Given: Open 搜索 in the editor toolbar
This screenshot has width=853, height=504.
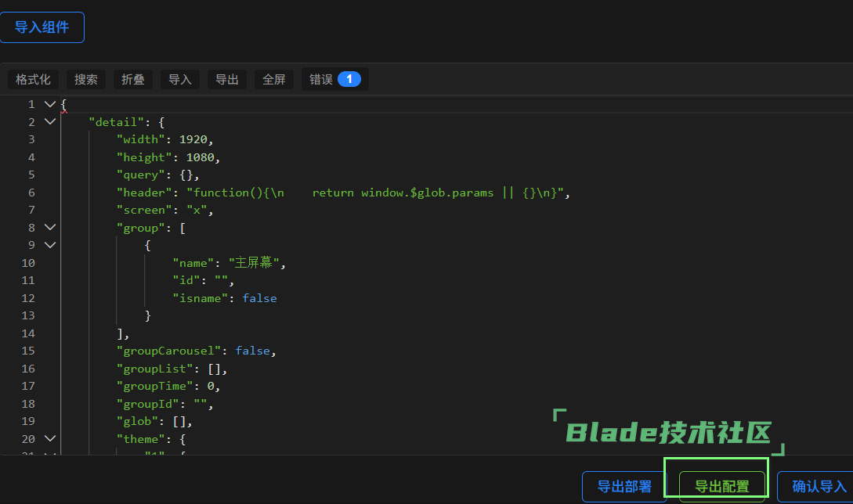Looking at the screenshot, I should click(x=86, y=79).
